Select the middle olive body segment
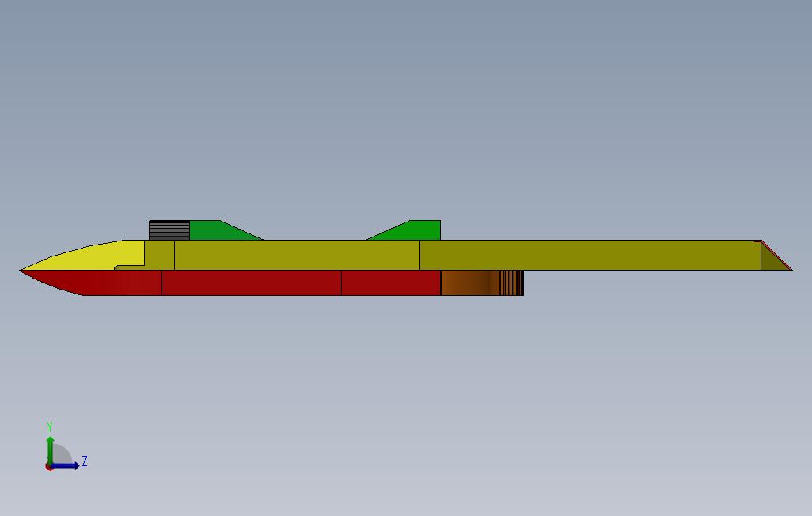Viewport: 812px width, 516px height. 298,255
